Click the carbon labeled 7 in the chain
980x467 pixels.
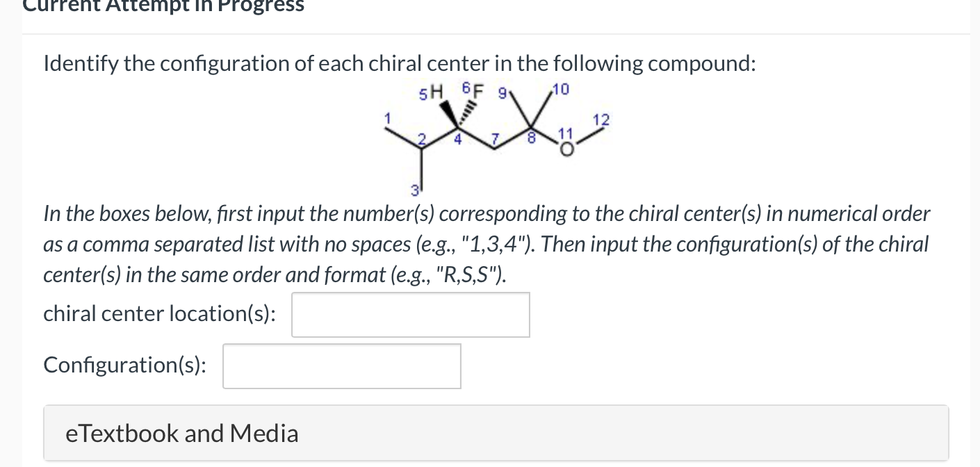(495, 149)
